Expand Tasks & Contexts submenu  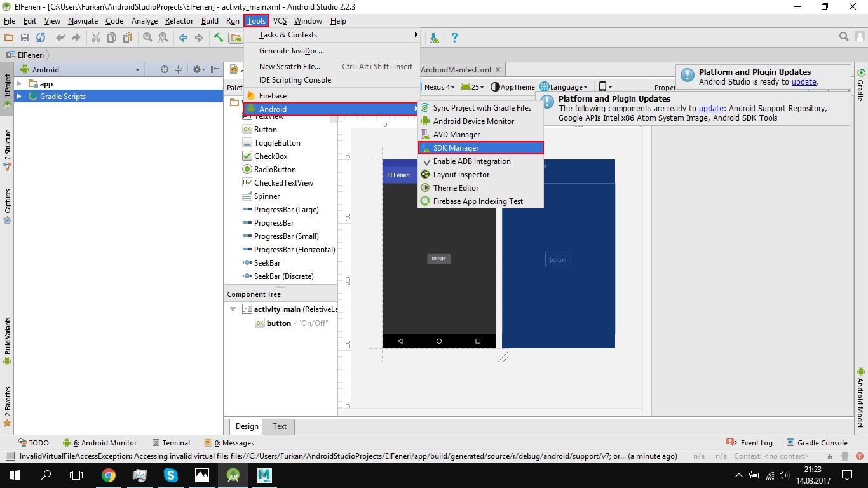tap(331, 35)
